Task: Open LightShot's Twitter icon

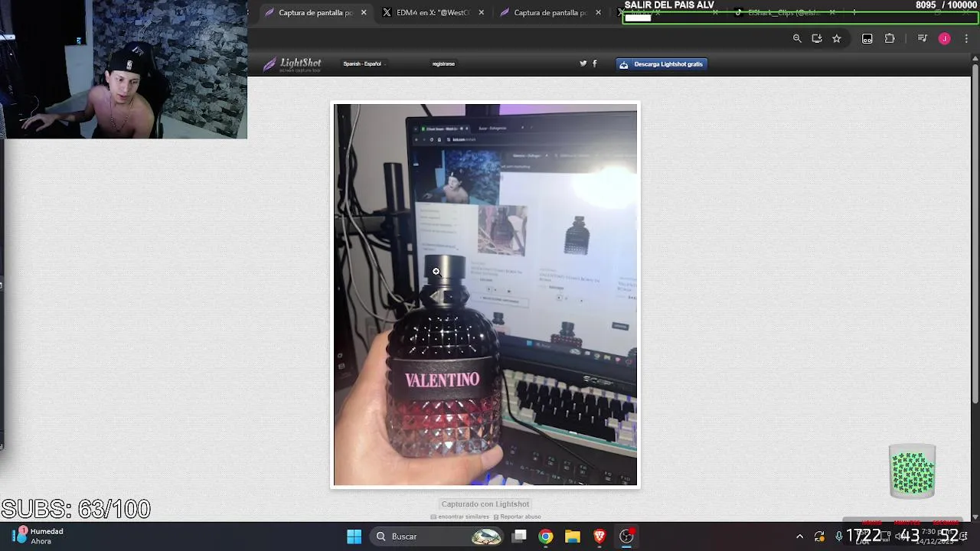Action: coord(583,64)
